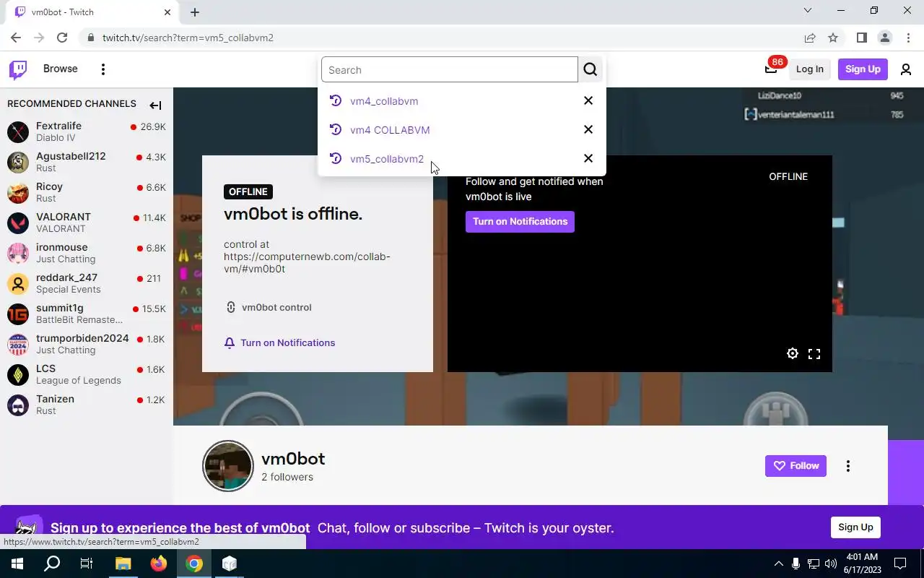Image resolution: width=924 pixels, height=578 pixels.
Task: Open the Agustabell212 channel
Action: [87, 162]
